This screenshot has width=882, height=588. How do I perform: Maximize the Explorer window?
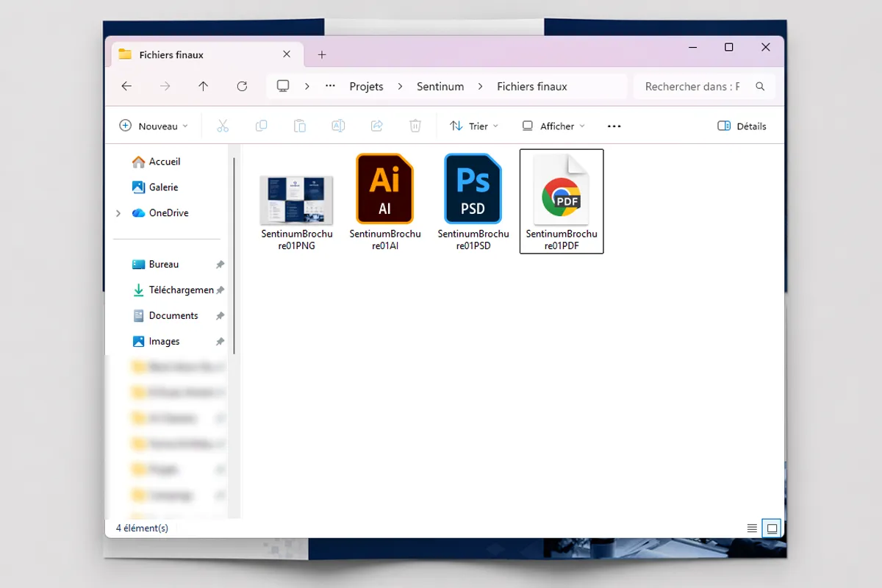(728, 47)
